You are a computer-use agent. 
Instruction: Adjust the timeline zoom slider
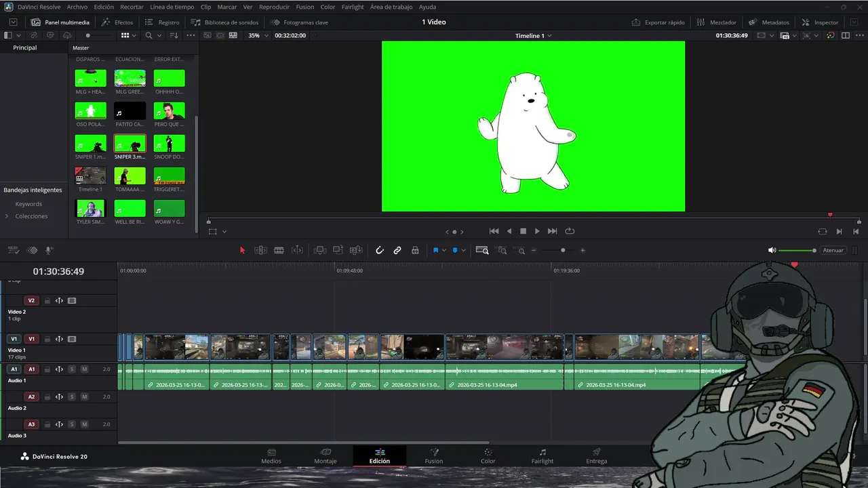558,250
